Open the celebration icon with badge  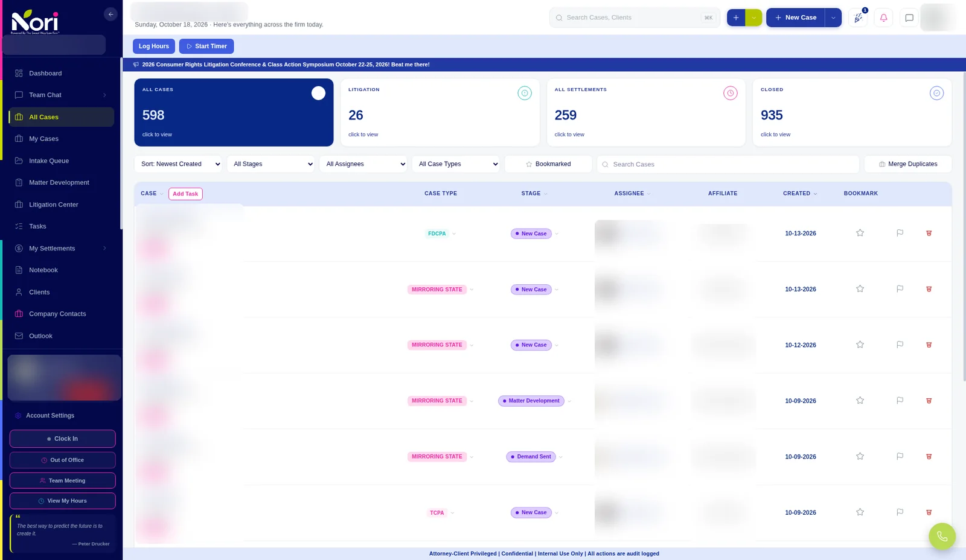click(x=858, y=17)
